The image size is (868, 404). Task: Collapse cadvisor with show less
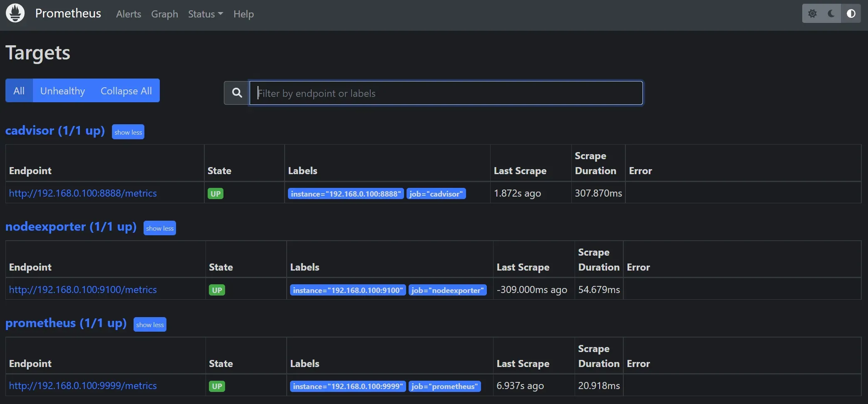point(128,132)
